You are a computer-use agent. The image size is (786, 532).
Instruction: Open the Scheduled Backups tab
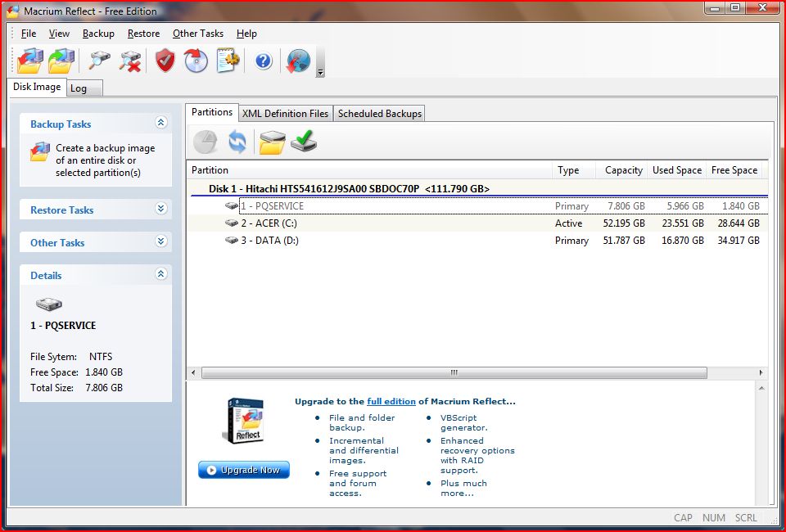click(x=379, y=114)
